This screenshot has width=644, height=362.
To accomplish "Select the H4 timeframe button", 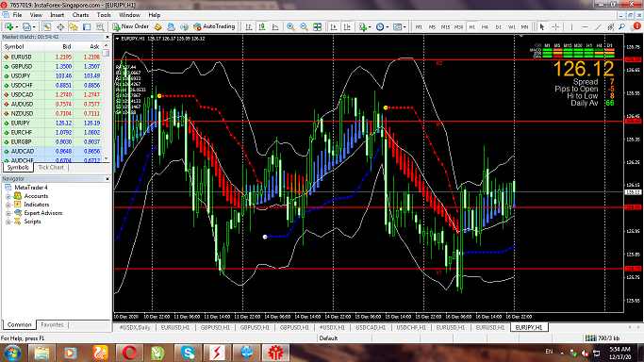I will pos(485,26).
